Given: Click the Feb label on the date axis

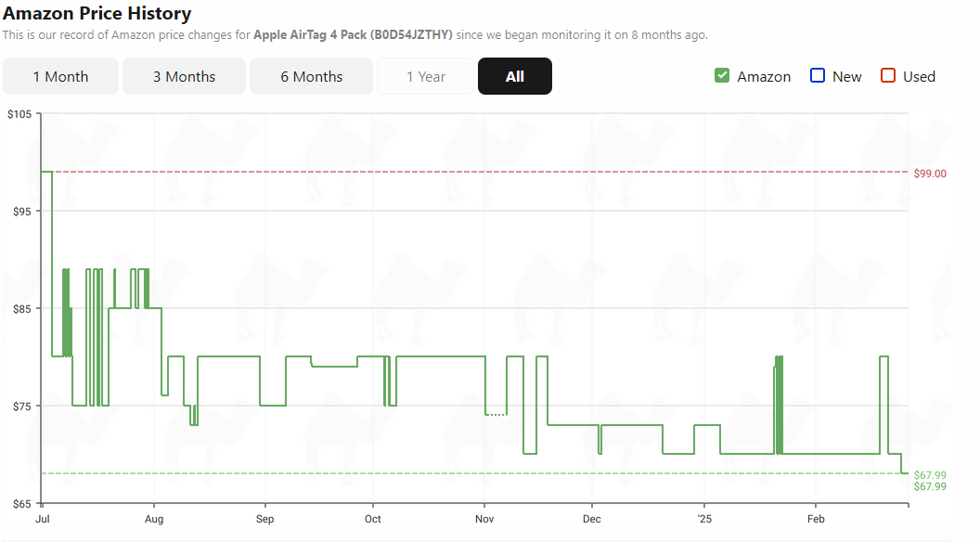Looking at the screenshot, I should [x=816, y=518].
